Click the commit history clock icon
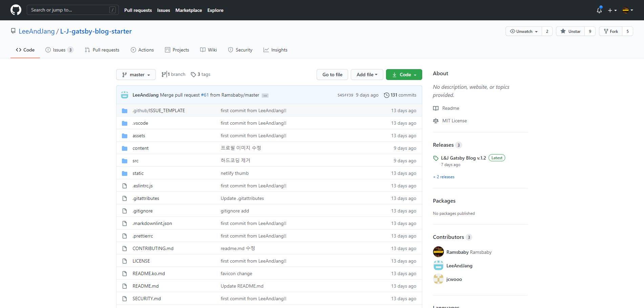 pyautogui.click(x=386, y=95)
